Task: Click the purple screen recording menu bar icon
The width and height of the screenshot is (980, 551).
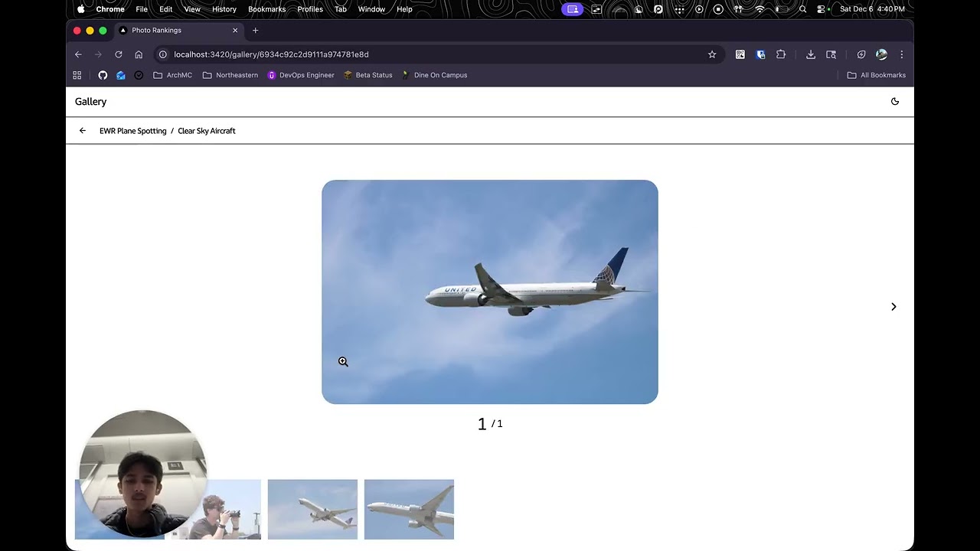Action: pyautogui.click(x=572, y=9)
